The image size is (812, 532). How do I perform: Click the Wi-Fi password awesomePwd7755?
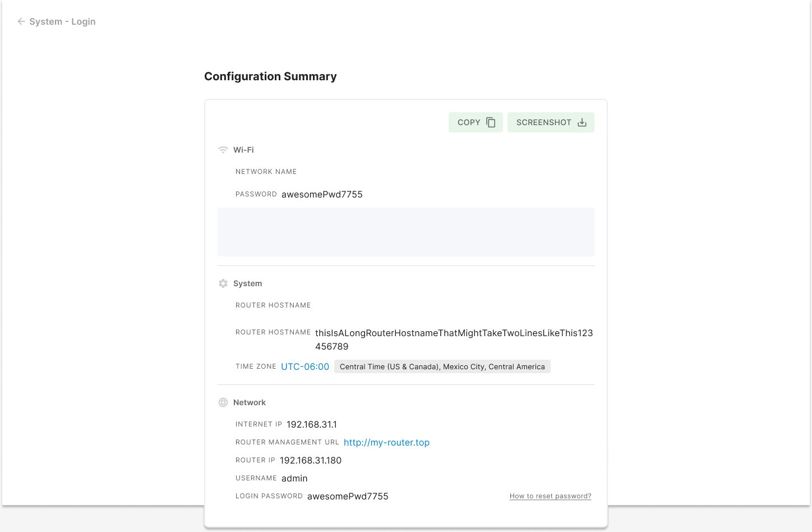(322, 194)
